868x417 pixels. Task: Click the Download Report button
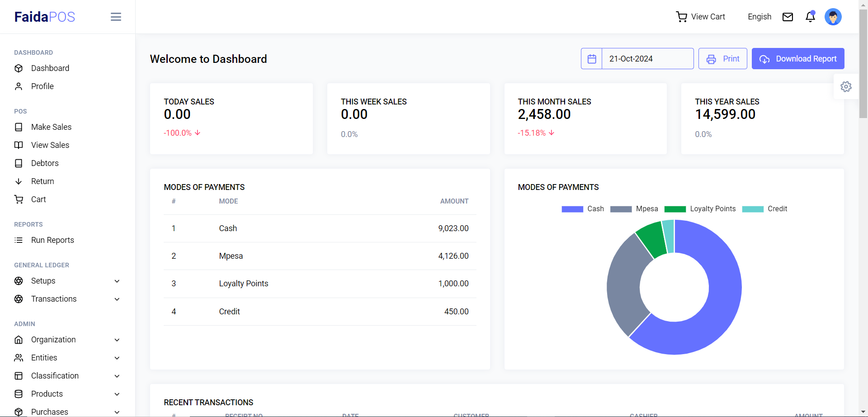point(798,59)
